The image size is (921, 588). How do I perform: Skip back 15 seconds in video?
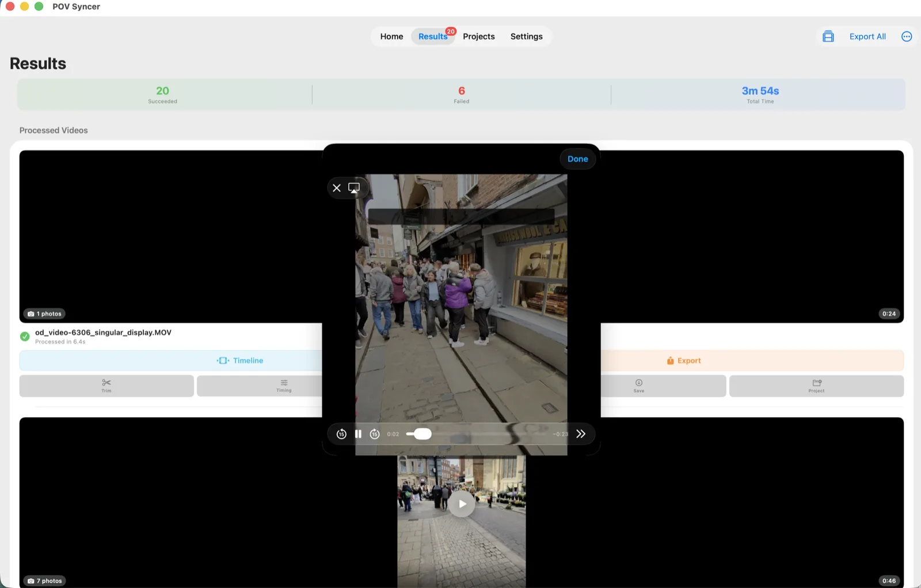341,434
